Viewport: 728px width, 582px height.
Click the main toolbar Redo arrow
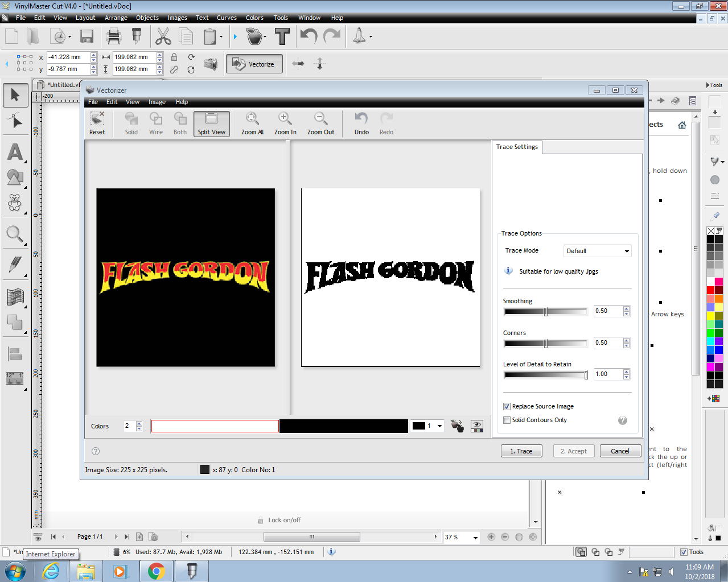pos(332,37)
